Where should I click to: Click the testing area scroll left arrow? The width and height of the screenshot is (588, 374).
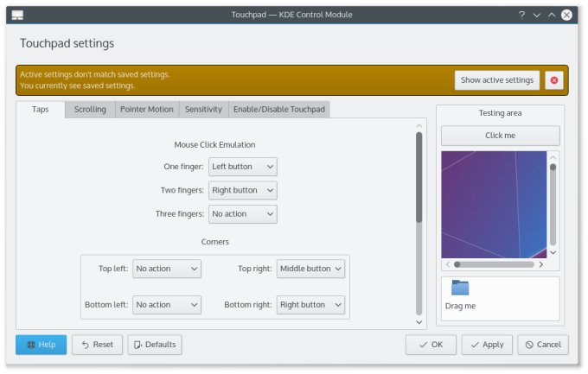point(448,264)
